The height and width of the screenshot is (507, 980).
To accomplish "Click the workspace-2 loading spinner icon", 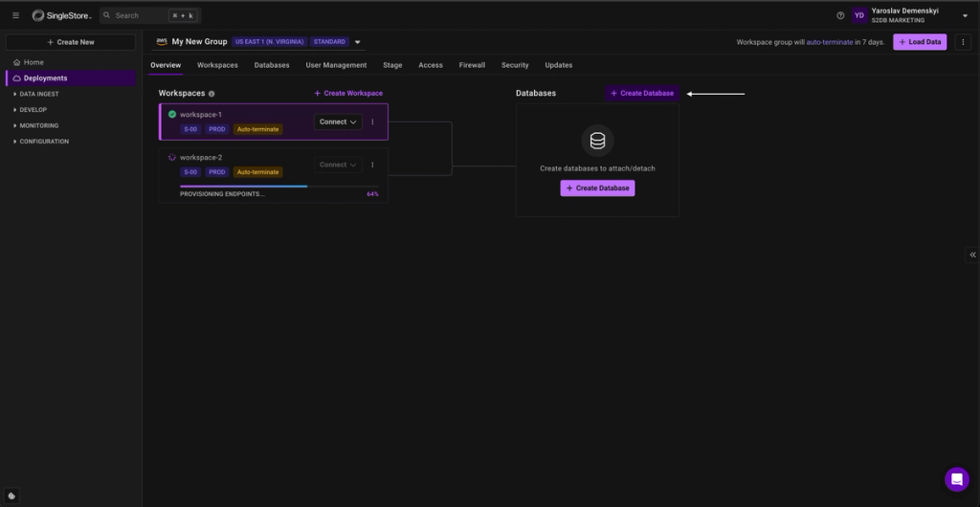I will pyautogui.click(x=172, y=157).
